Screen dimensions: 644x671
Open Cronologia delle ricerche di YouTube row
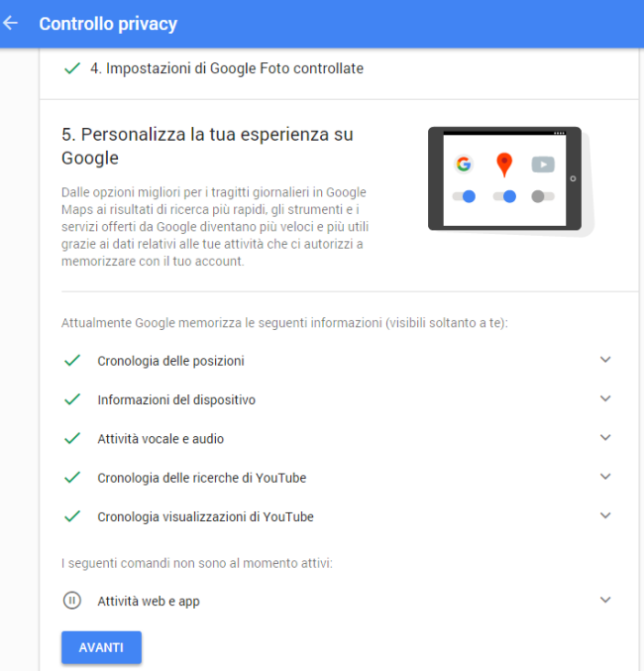[201, 478]
